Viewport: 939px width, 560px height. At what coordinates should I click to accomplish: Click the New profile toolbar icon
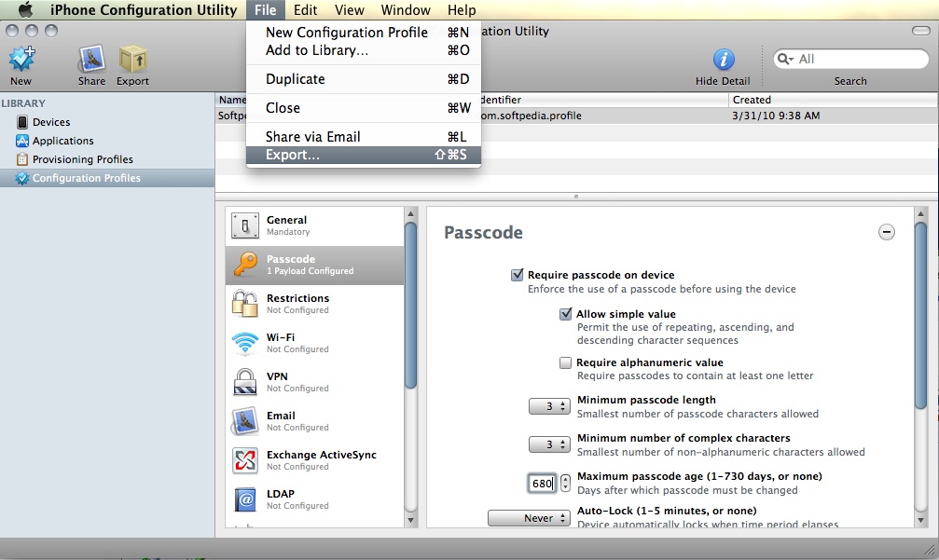click(21, 61)
